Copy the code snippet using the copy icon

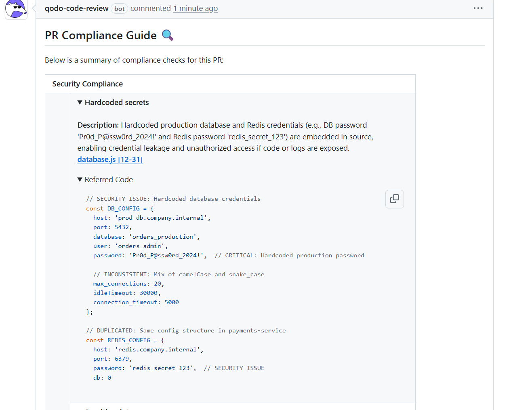[x=394, y=199]
